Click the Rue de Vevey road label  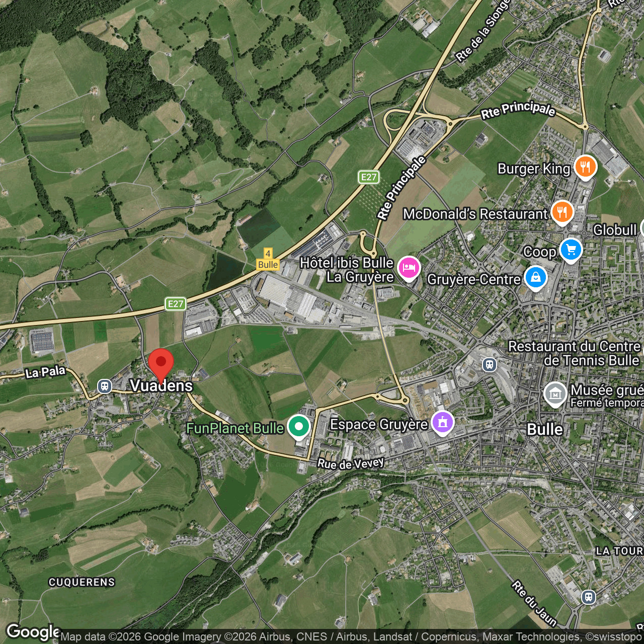pyautogui.click(x=351, y=463)
